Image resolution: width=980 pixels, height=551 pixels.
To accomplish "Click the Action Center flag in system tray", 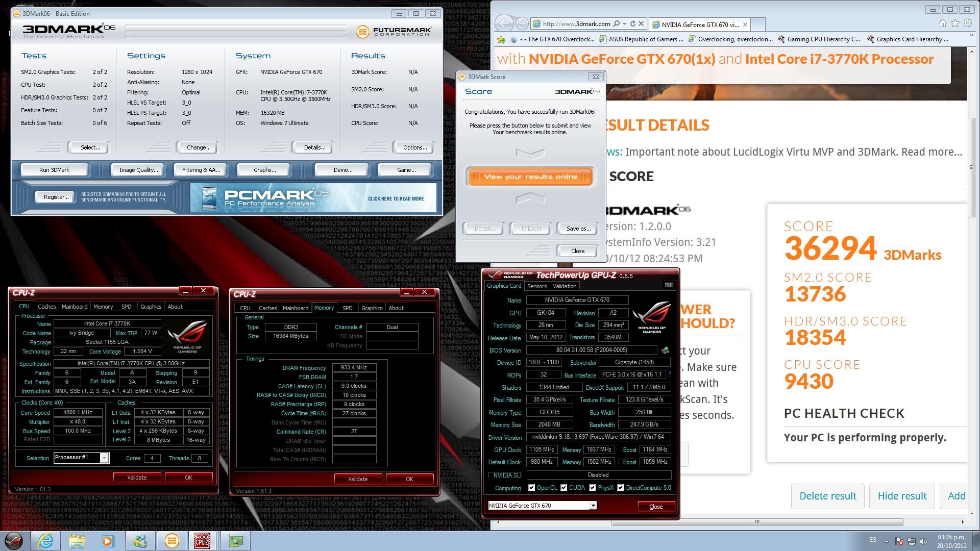I will pos(899,541).
